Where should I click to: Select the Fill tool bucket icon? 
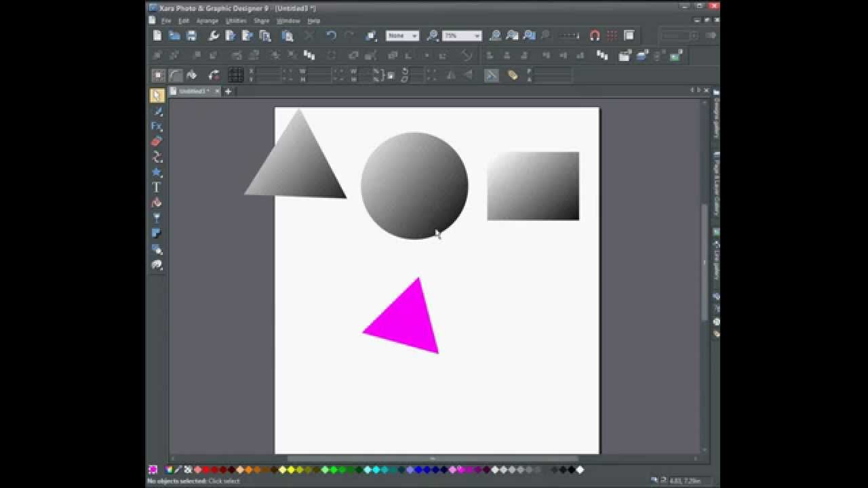click(157, 203)
